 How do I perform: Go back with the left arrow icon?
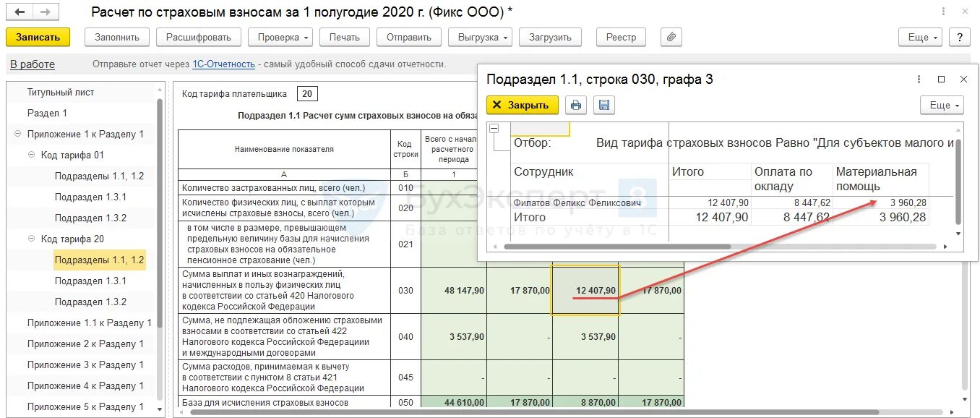coord(20,12)
